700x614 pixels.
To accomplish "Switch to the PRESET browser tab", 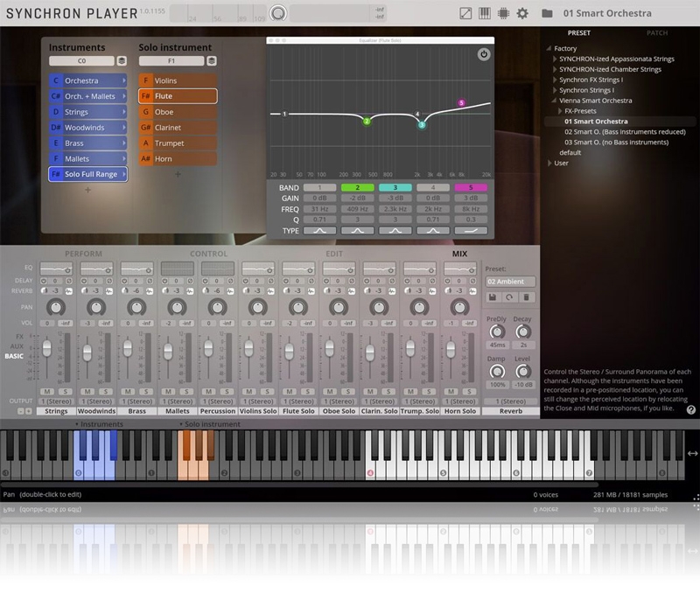I will (x=579, y=33).
